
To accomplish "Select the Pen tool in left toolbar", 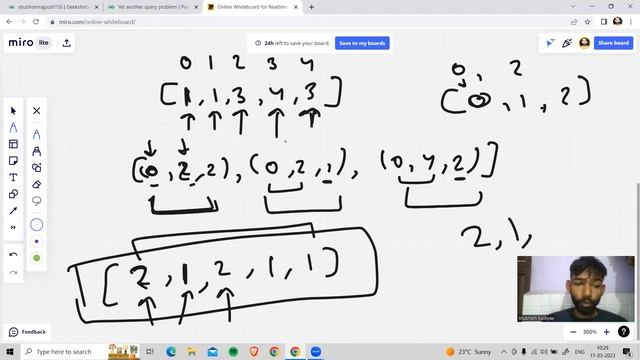I will (13, 127).
